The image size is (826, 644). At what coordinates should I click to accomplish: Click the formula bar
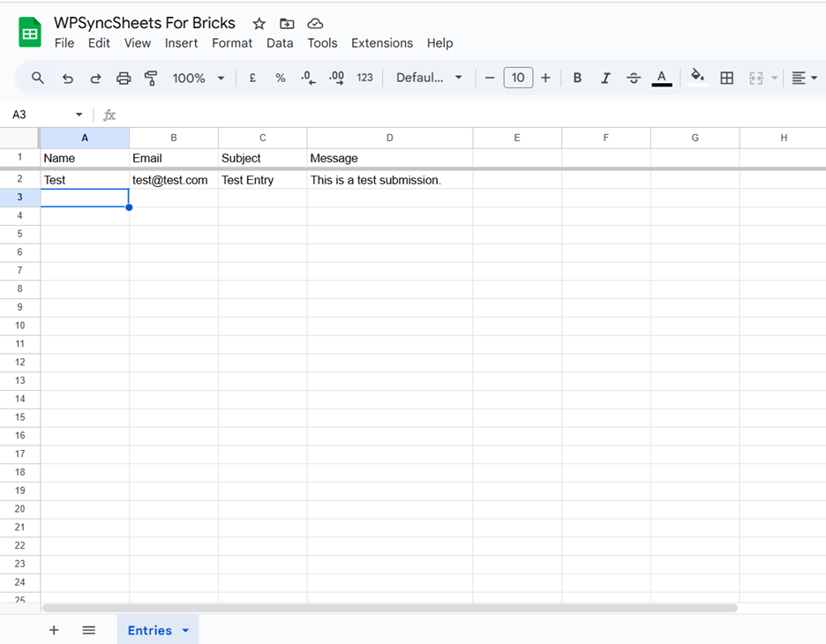coord(265,114)
